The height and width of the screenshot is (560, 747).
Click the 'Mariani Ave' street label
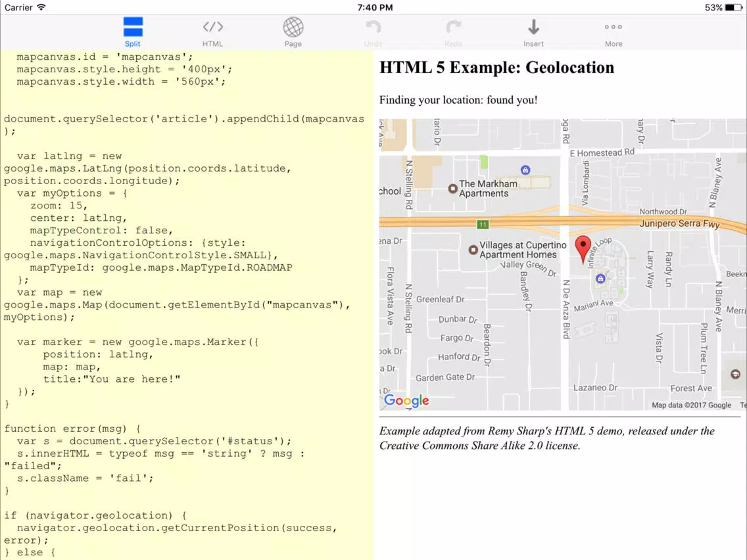click(x=594, y=305)
